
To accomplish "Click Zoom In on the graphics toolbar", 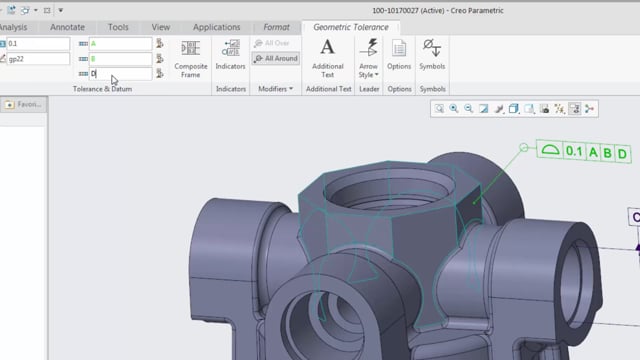I will click(454, 109).
